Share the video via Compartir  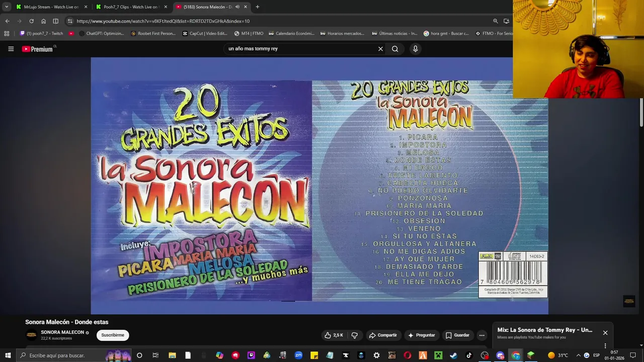click(383, 335)
